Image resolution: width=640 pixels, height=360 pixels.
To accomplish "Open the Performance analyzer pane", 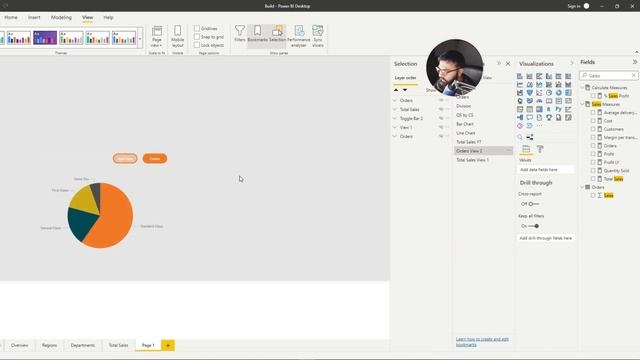I will (299, 36).
